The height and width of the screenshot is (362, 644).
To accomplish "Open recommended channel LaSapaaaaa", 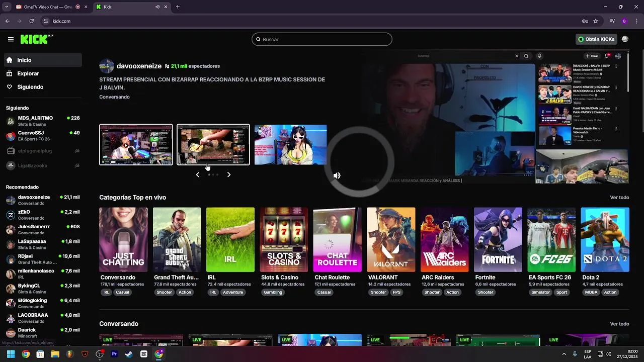I will (x=43, y=244).
